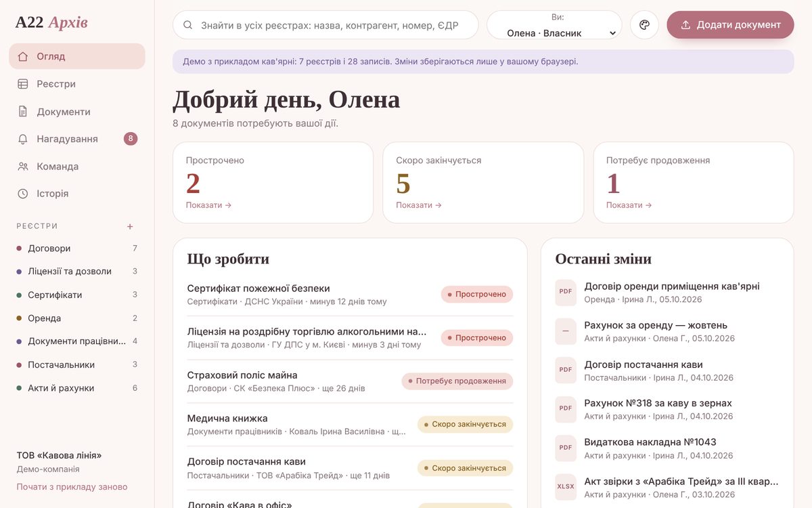Click the company name ТОВ «Кавова лінія»

pos(61,456)
